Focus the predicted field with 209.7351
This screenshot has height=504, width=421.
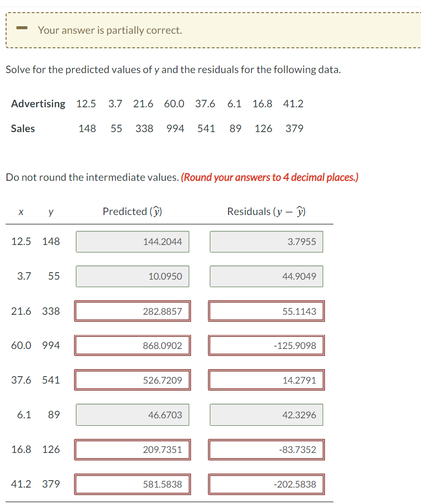click(x=133, y=450)
